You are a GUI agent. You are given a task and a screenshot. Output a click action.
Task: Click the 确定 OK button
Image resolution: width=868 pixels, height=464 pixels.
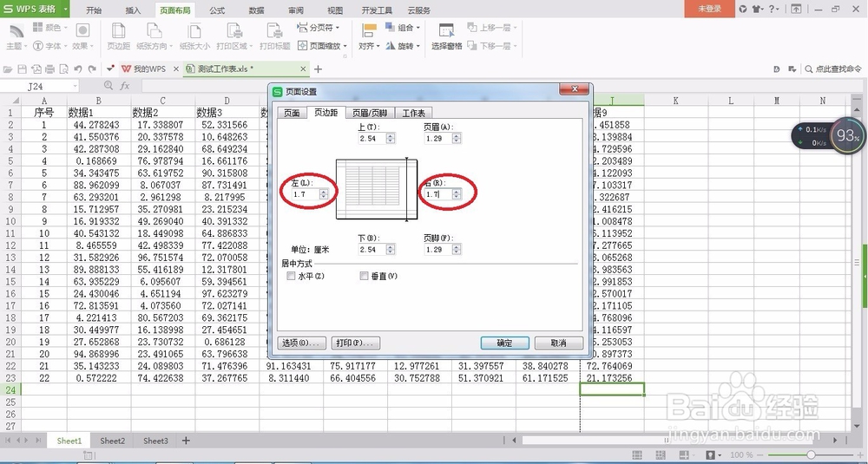click(505, 343)
